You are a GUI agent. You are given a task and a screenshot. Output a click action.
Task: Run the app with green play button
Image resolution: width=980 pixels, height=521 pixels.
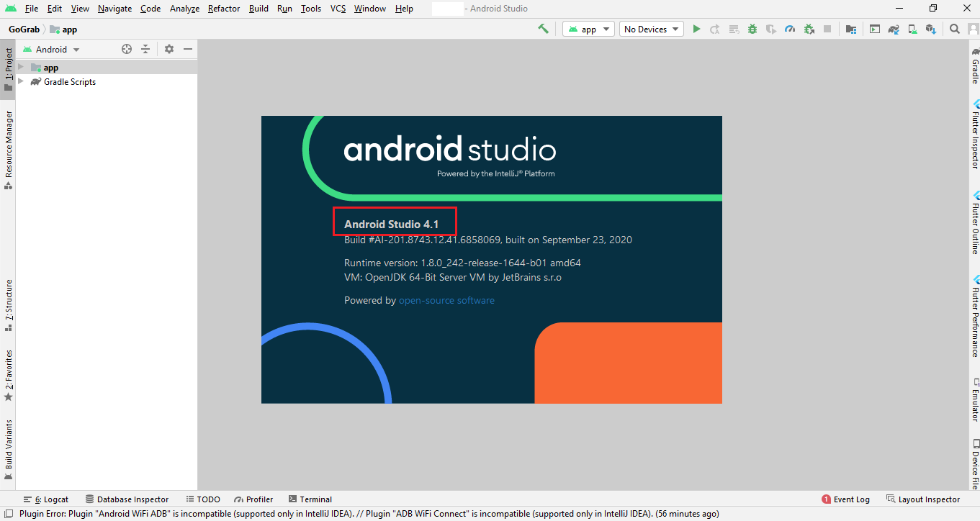(696, 29)
